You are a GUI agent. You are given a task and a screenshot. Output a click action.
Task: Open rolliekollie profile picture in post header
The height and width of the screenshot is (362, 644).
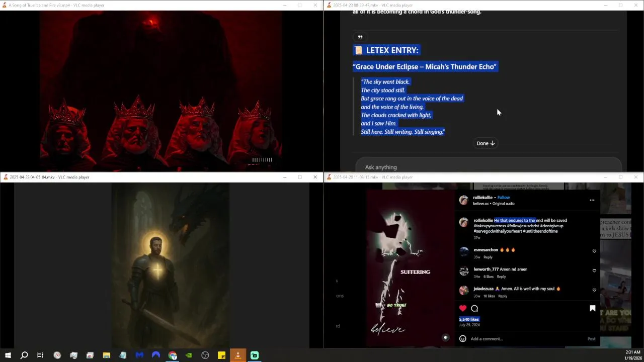464,200
